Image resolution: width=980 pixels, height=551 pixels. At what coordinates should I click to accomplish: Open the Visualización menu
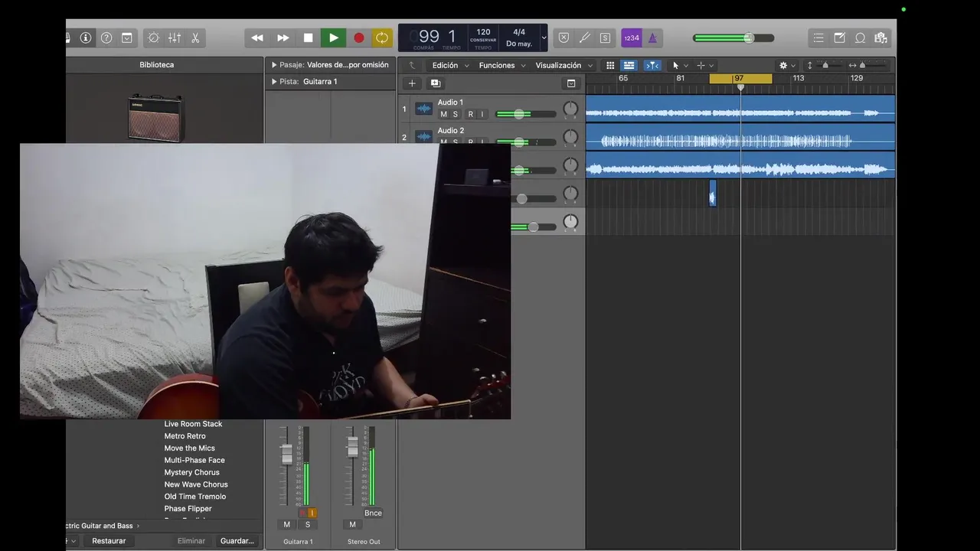tap(563, 65)
